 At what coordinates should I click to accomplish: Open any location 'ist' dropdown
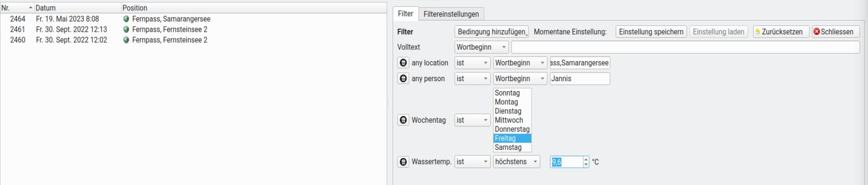[x=472, y=63]
